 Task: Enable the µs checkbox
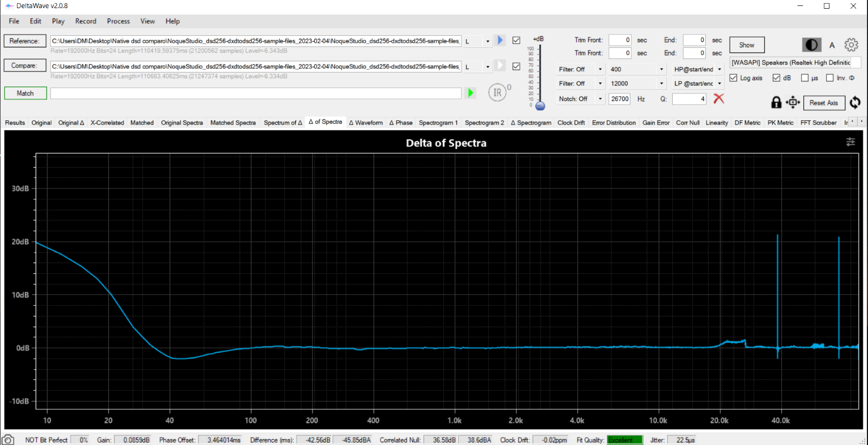click(805, 78)
